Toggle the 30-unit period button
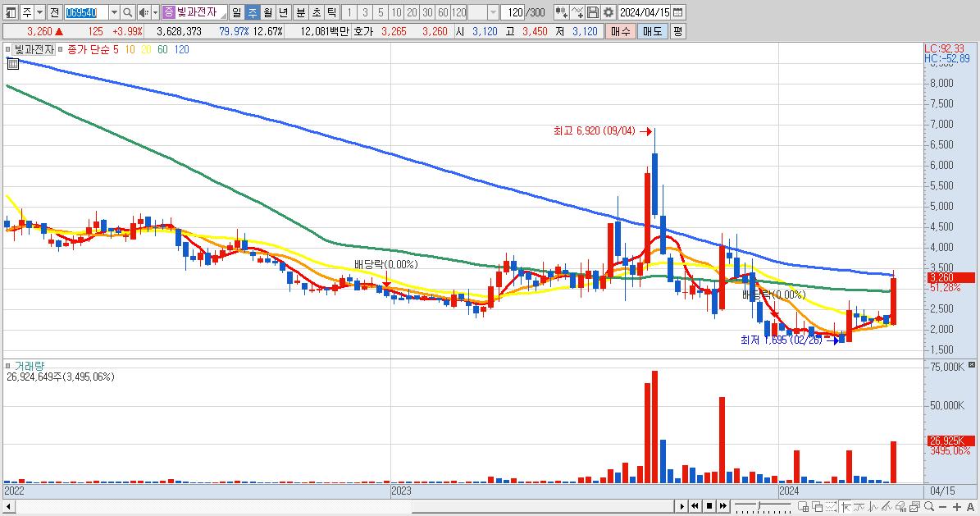 click(427, 11)
